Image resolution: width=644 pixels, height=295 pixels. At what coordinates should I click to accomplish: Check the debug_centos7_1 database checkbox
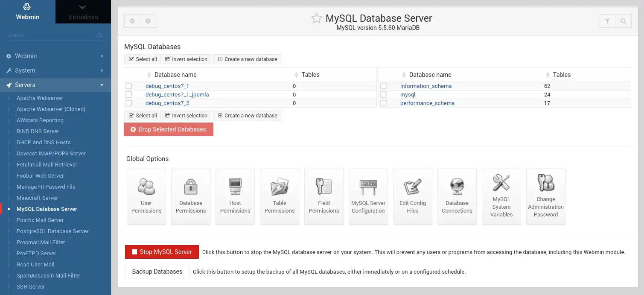click(x=129, y=86)
